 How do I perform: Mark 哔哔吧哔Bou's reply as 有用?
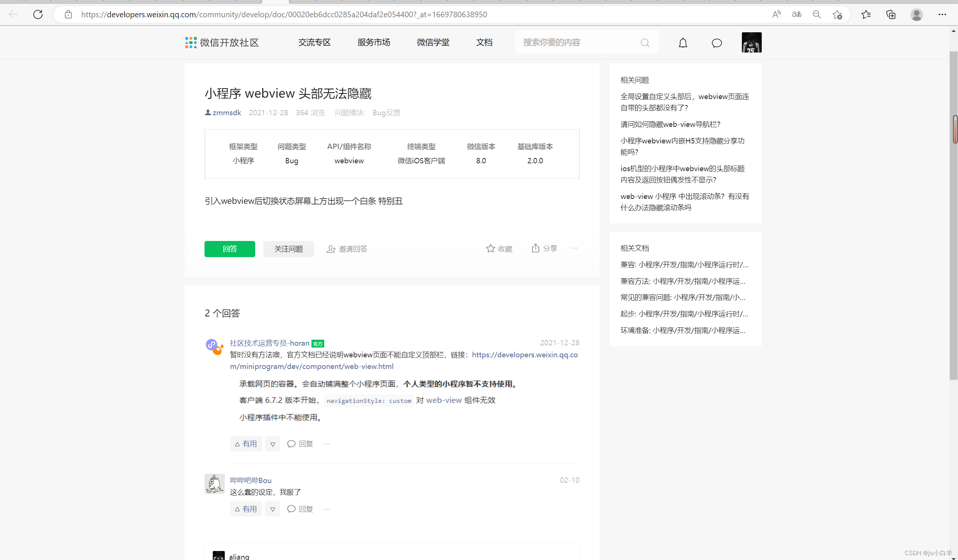click(x=245, y=509)
